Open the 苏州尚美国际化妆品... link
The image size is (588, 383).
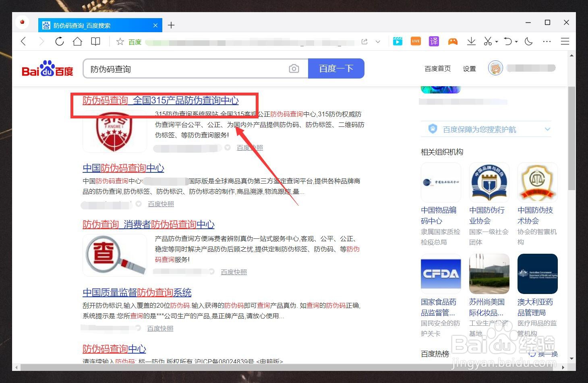click(487, 307)
